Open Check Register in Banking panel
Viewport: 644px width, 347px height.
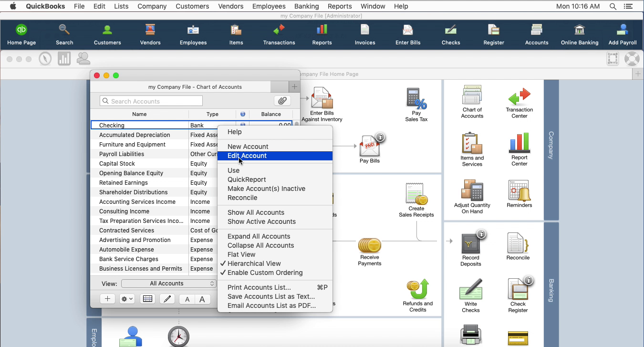518,296
